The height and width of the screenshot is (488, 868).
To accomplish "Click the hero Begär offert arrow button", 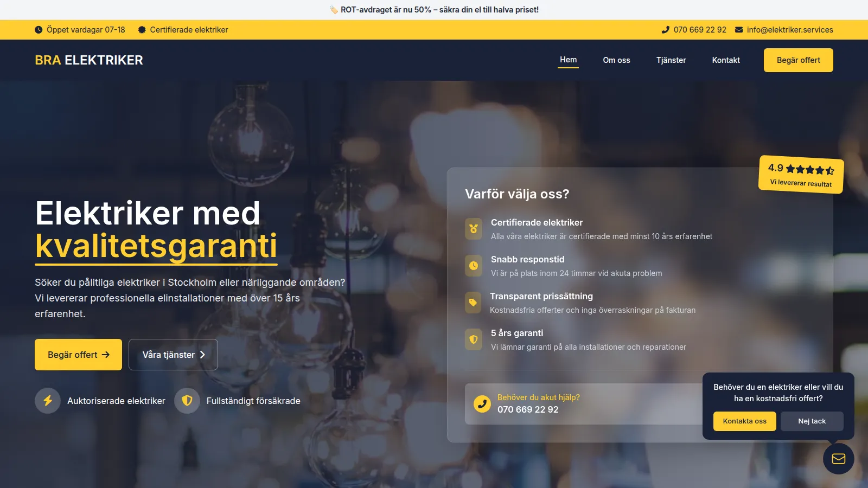I will coord(78,355).
